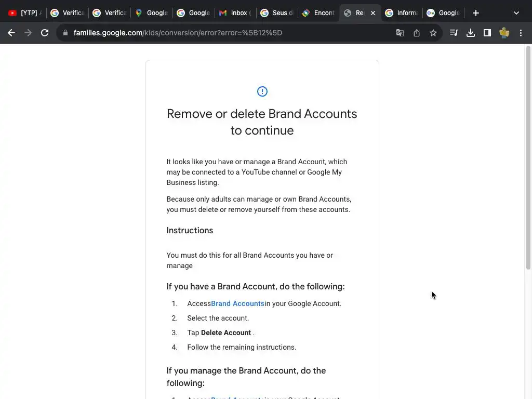Click 'Follow the remaining instructions.' text
532x399 pixels.
(x=242, y=348)
